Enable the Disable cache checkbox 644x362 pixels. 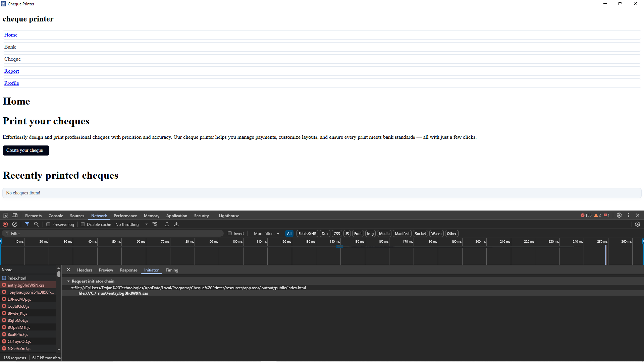coord(83,225)
